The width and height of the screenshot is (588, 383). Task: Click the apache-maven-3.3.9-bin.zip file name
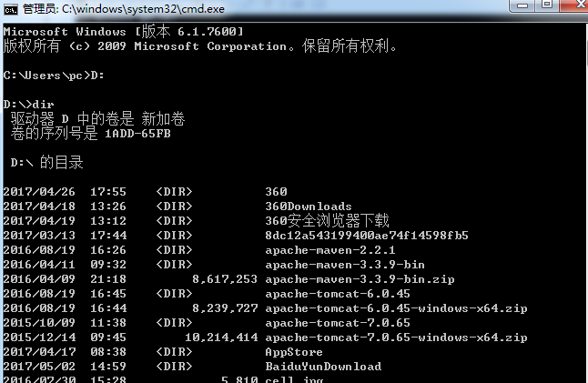pyautogui.click(x=360, y=279)
